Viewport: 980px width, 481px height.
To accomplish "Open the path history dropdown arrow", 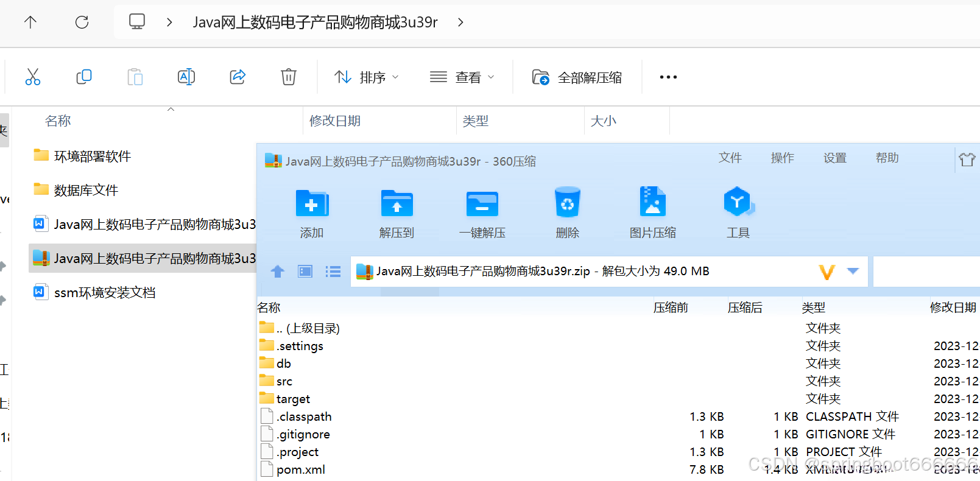I will tap(853, 271).
